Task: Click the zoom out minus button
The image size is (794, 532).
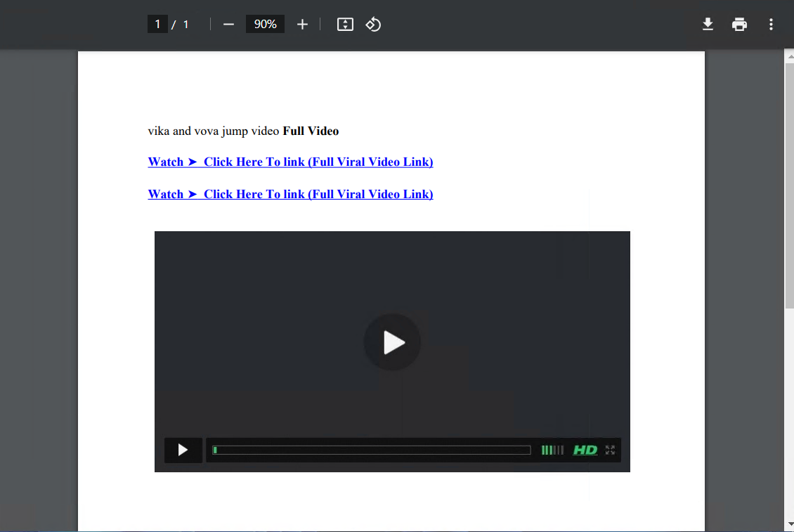Action: click(228, 25)
